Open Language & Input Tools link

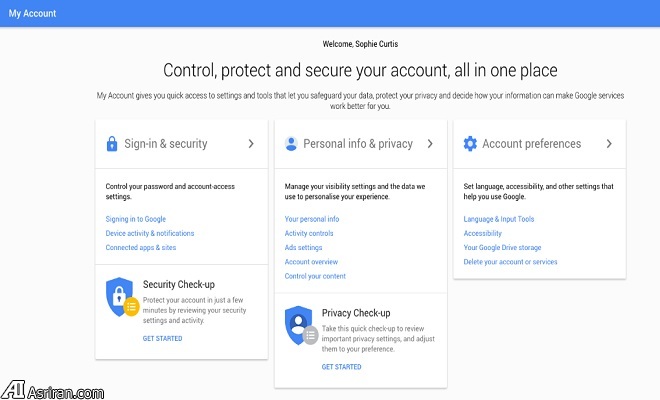[x=499, y=219]
